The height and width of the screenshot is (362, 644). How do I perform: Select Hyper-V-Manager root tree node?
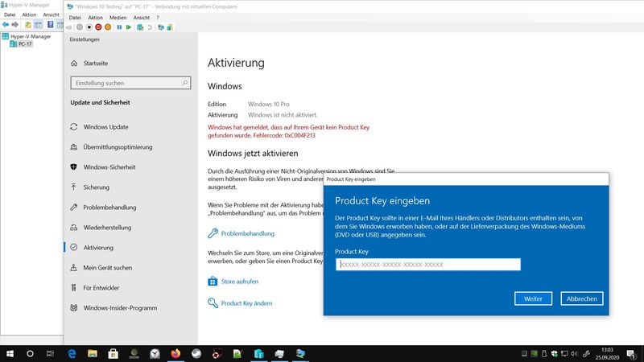point(31,36)
